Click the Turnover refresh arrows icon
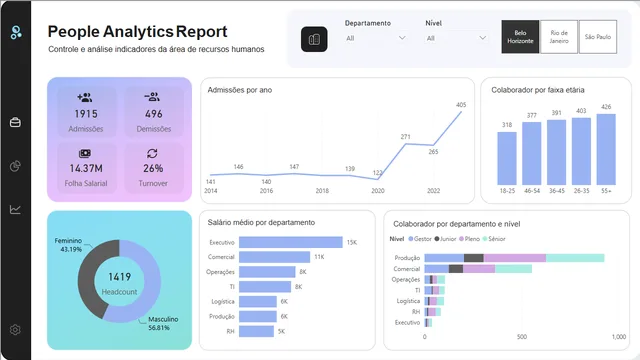Viewport: 640px width, 360px height. click(x=152, y=153)
